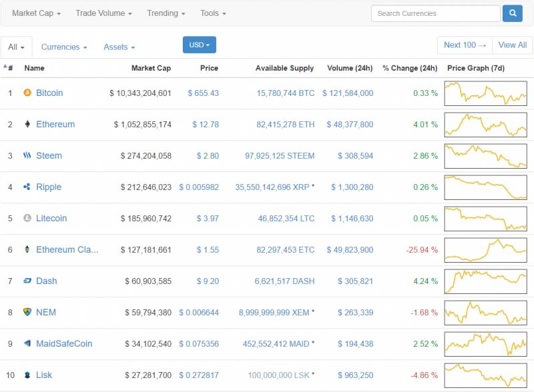This screenshot has height=392, width=534.
Task: Open Lisk 7d price graph thumbnail
Action: (486, 375)
